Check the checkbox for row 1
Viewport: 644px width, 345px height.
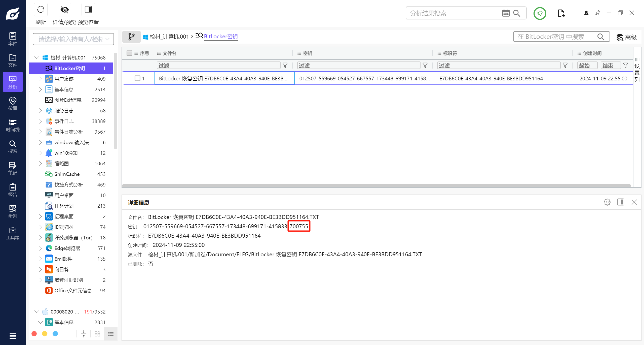tap(137, 78)
